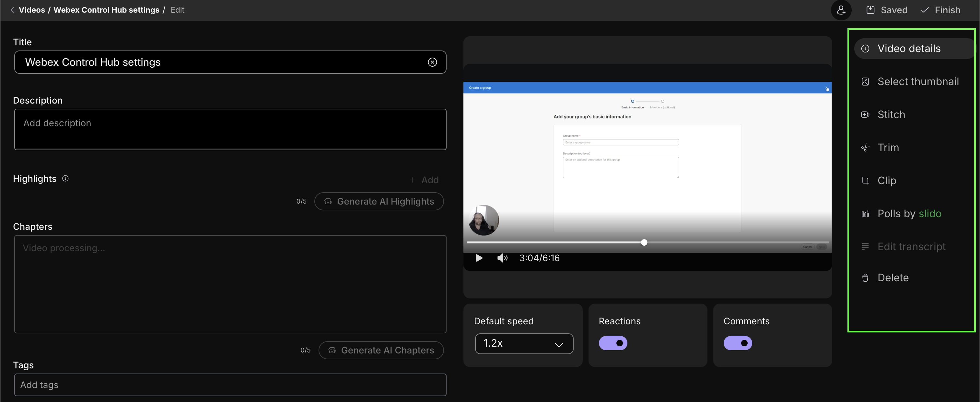
Task: Click the chapters 0/5 counter
Action: tap(306, 350)
